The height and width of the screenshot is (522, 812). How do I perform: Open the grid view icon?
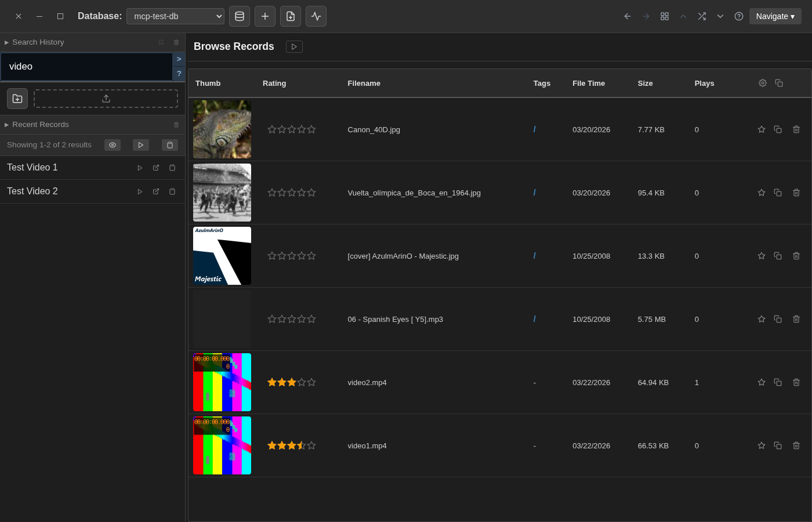coord(665,16)
